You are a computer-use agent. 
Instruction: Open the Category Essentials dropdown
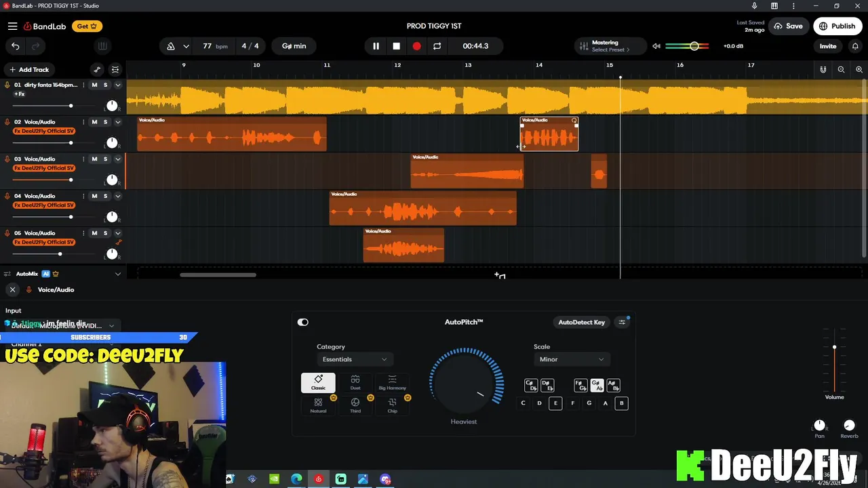click(355, 359)
